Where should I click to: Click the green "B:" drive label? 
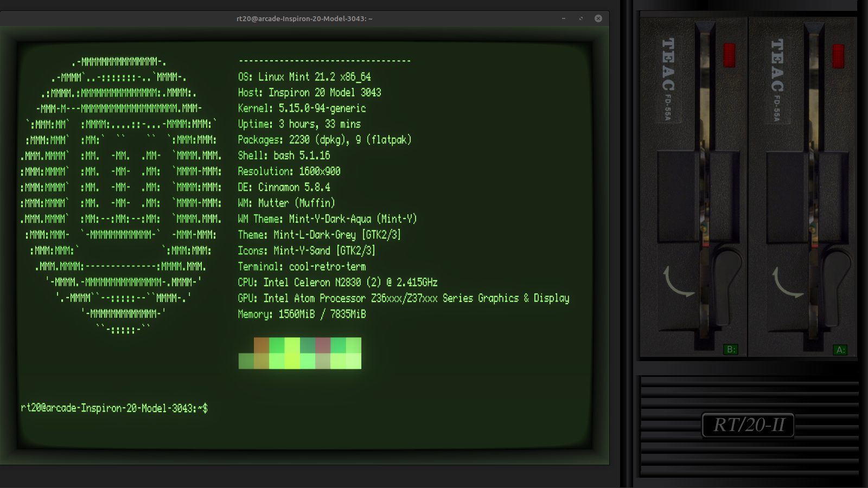click(732, 350)
